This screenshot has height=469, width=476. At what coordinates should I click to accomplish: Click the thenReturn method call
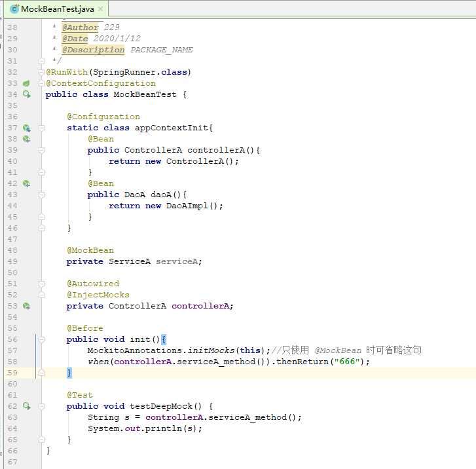pyautogui.click(x=302, y=362)
